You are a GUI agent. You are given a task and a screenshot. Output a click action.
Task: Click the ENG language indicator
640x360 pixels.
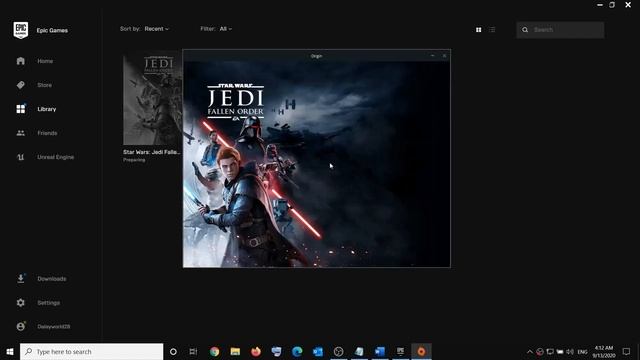tap(582, 351)
